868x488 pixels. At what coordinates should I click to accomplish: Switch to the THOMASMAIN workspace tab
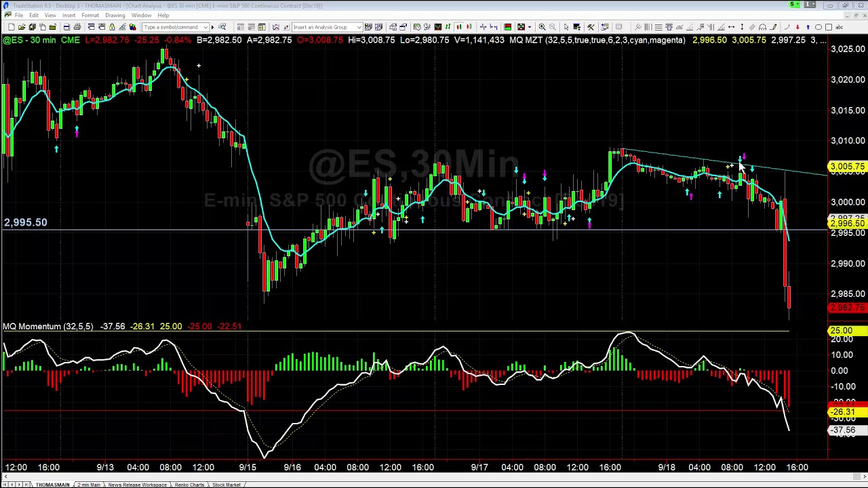click(53, 485)
